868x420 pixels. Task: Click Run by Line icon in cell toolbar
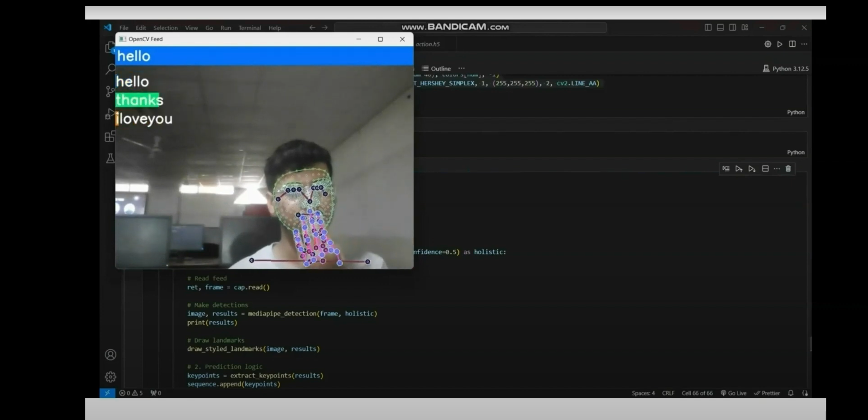pyautogui.click(x=726, y=169)
